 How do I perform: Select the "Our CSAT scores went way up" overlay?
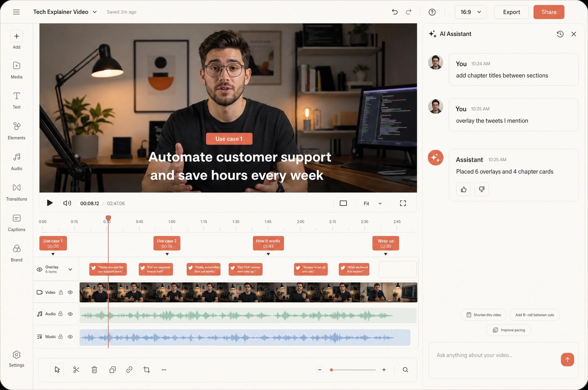pyautogui.click(x=245, y=269)
